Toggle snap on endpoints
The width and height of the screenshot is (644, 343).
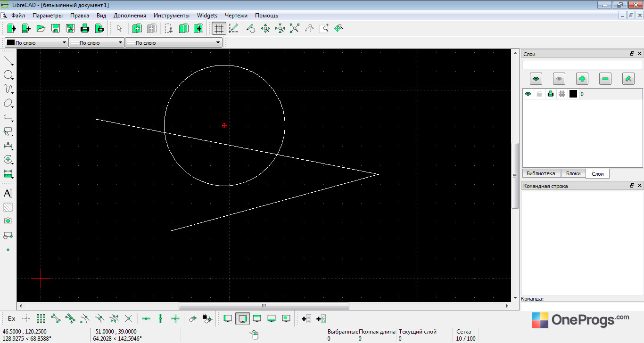click(x=56, y=319)
